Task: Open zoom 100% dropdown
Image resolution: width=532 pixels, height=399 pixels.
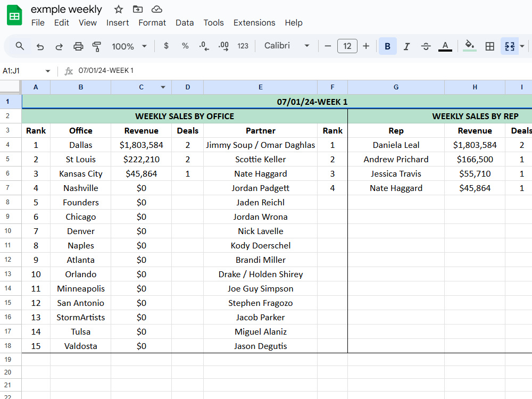Action: click(129, 46)
